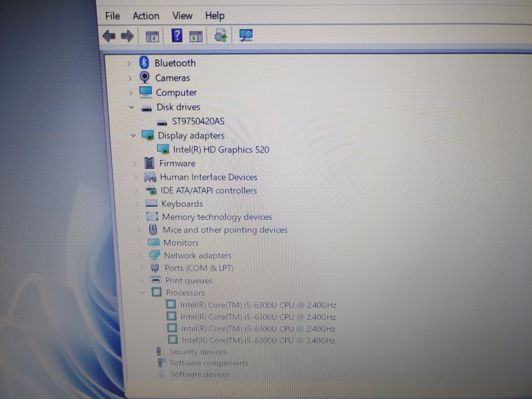Click the Print queues printer icon

click(156, 280)
